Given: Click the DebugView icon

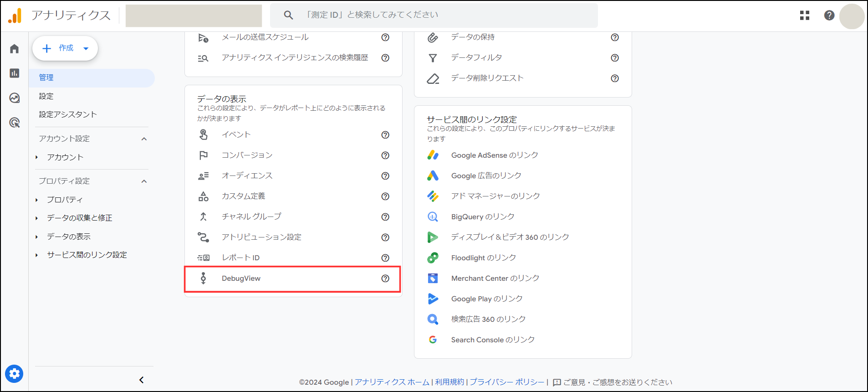Looking at the screenshot, I should point(204,278).
